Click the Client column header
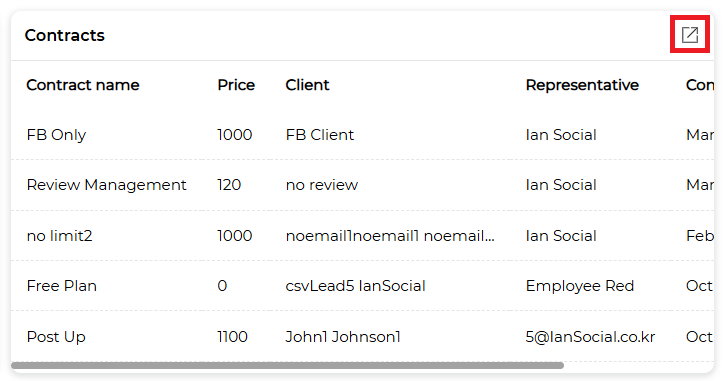724x381 pixels. (x=307, y=85)
